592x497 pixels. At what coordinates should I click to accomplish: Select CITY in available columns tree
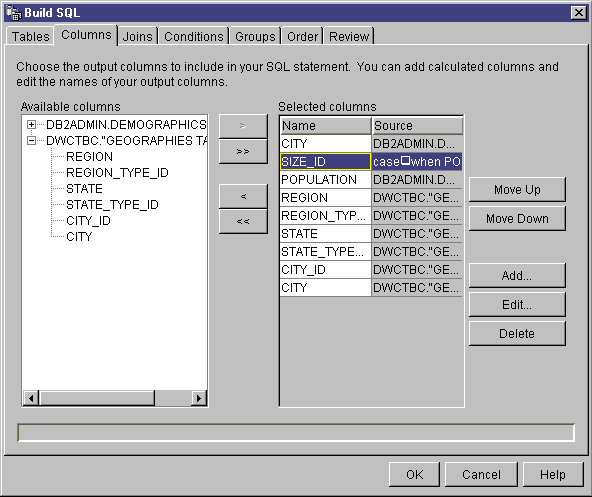point(79,237)
